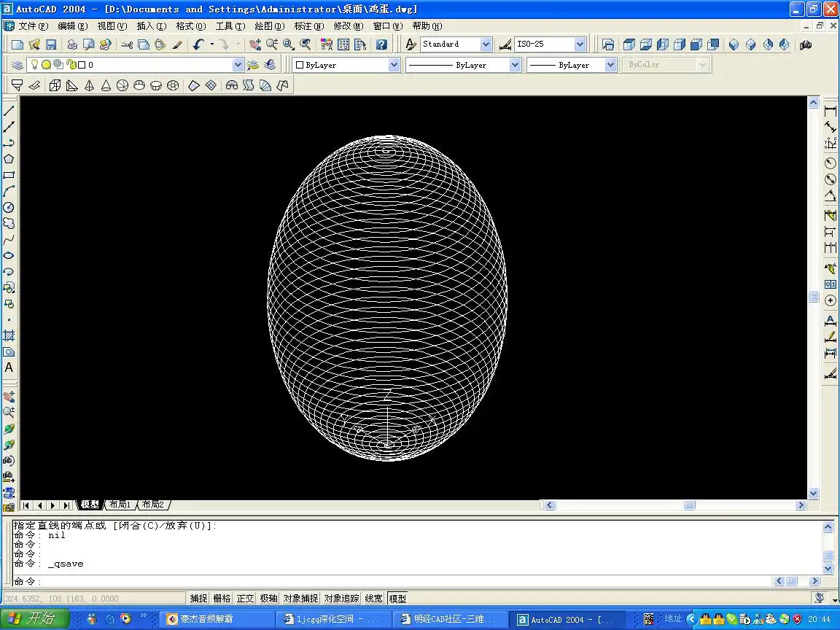840x630 pixels.
Task: Switch to ljcgq深化空间 taskbar window
Action: coord(334,619)
